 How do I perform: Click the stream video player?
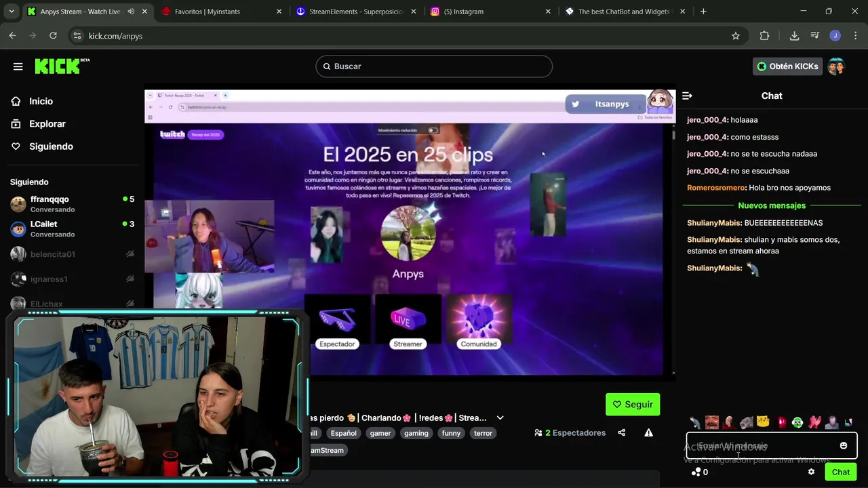(x=410, y=232)
